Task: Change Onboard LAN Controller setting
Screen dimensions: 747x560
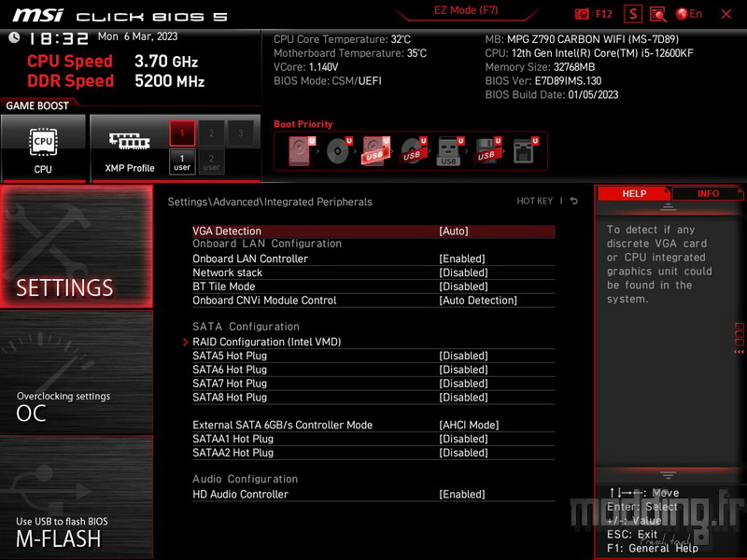Action: pos(373,259)
